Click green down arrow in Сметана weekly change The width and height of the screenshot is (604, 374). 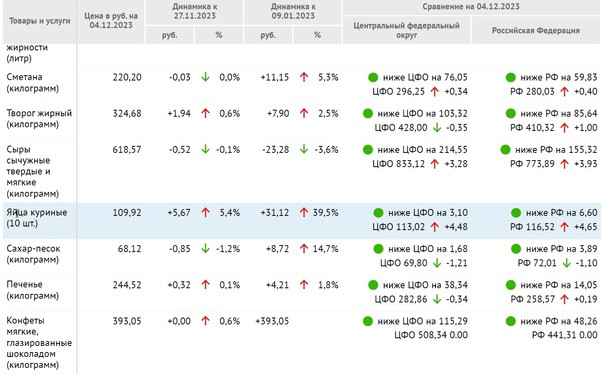(x=205, y=77)
